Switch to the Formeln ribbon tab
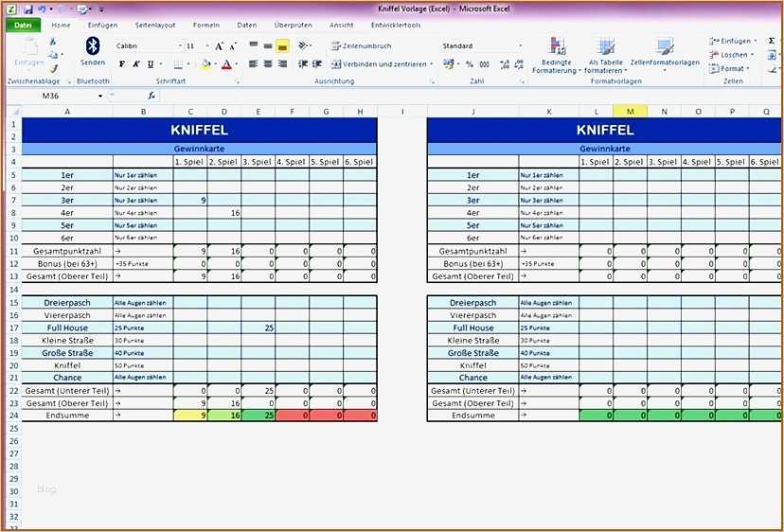 tap(206, 25)
